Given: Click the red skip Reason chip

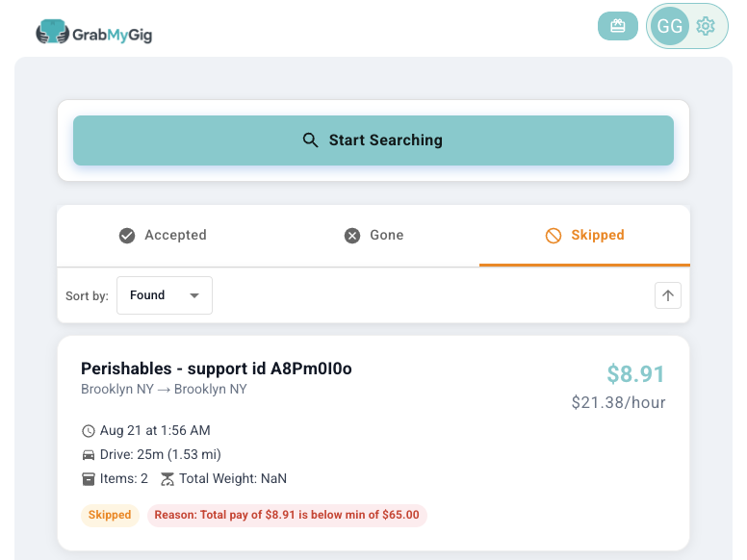Looking at the screenshot, I should (287, 515).
